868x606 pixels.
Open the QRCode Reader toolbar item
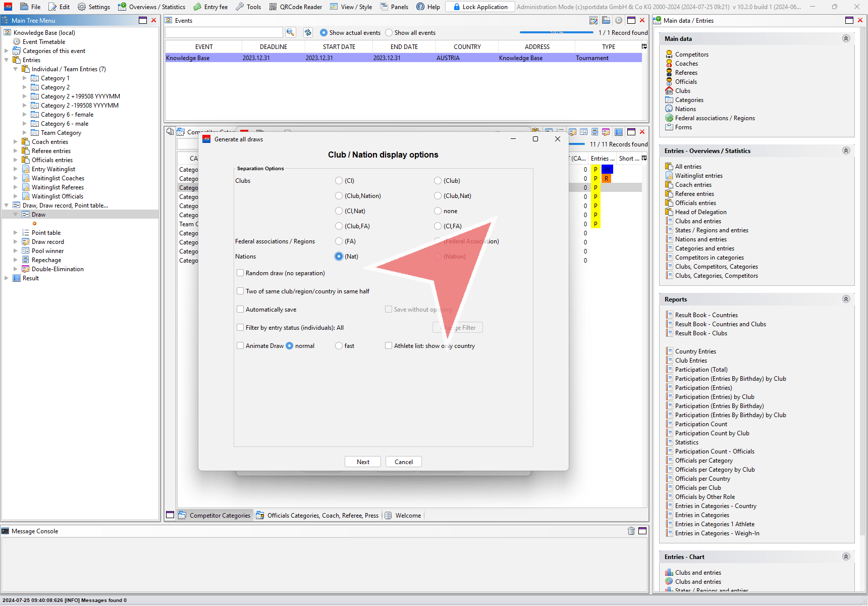coord(296,7)
